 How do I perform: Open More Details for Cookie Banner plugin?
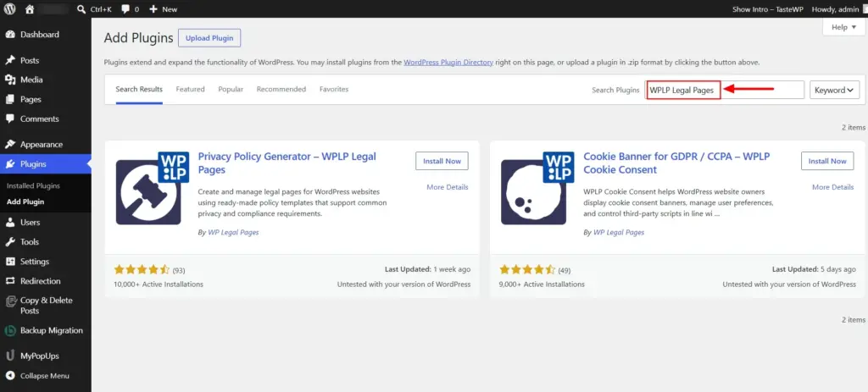(832, 187)
